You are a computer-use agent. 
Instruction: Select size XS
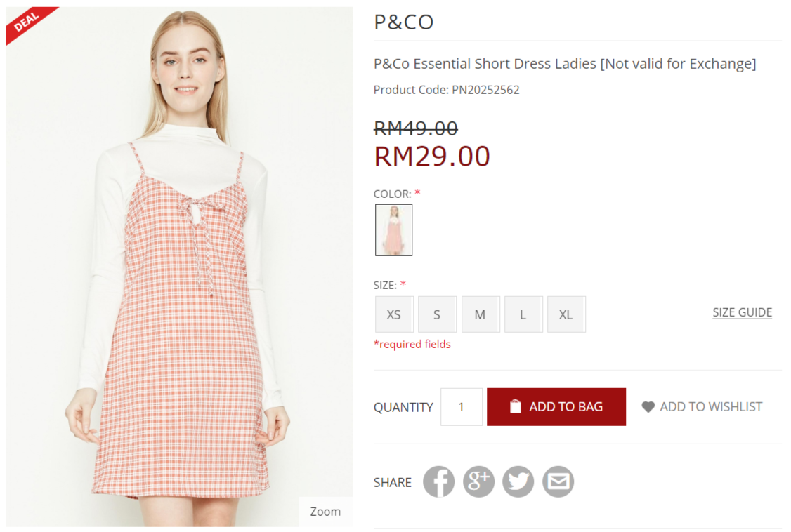pyautogui.click(x=394, y=314)
